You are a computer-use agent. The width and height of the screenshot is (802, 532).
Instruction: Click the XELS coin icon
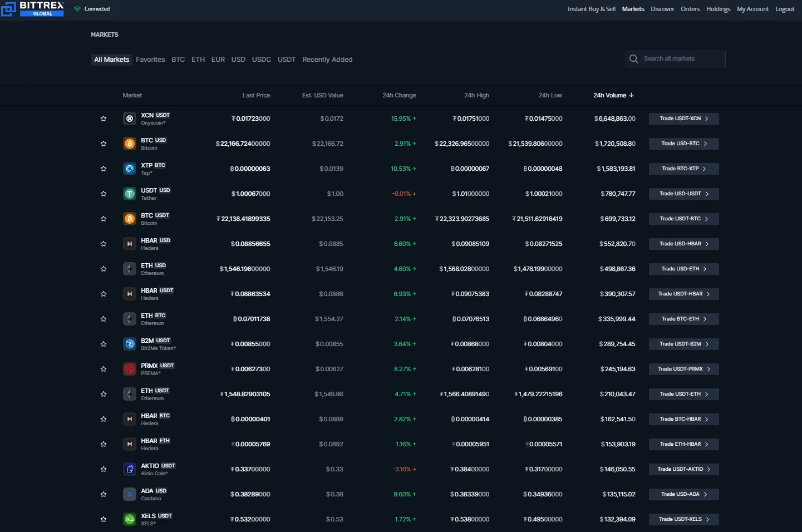(130, 519)
